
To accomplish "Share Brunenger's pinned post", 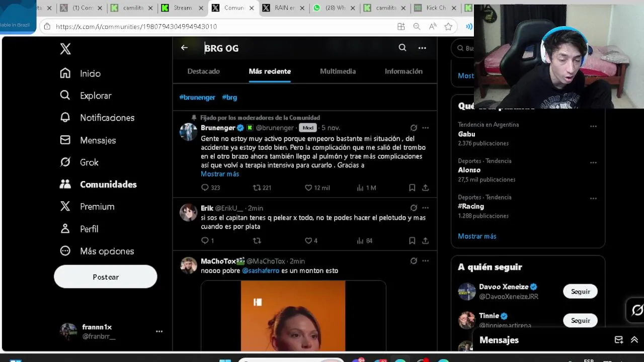I will tap(425, 188).
